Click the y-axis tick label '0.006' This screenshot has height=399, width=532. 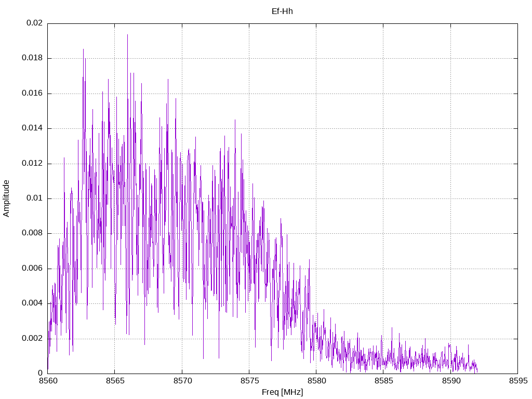tap(32, 269)
